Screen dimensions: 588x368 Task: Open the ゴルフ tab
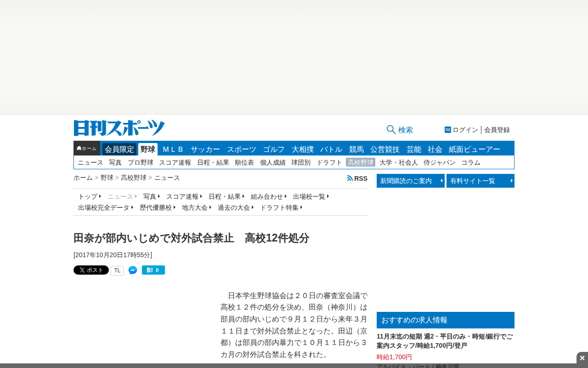(274, 149)
